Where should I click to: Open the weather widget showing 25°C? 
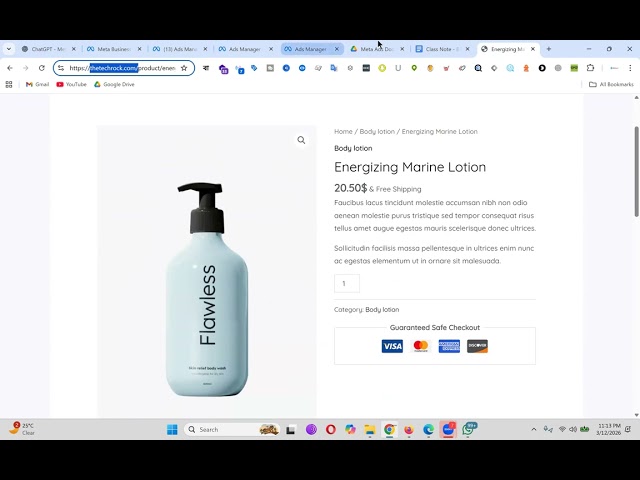22,429
